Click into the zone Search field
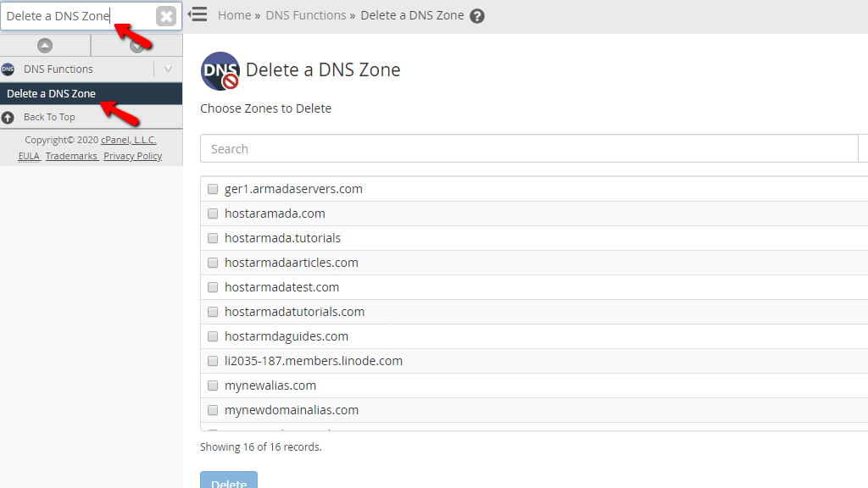868x488 pixels. click(x=529, y=149)
